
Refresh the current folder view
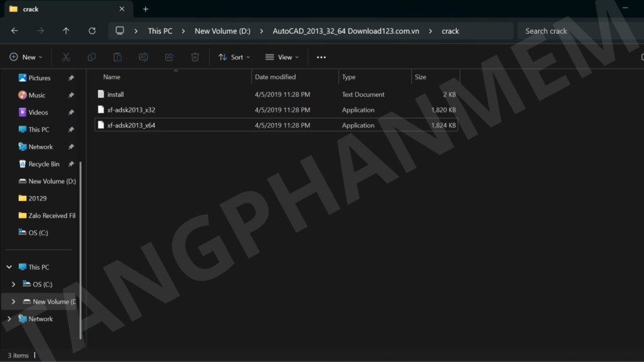pos(92,31)
